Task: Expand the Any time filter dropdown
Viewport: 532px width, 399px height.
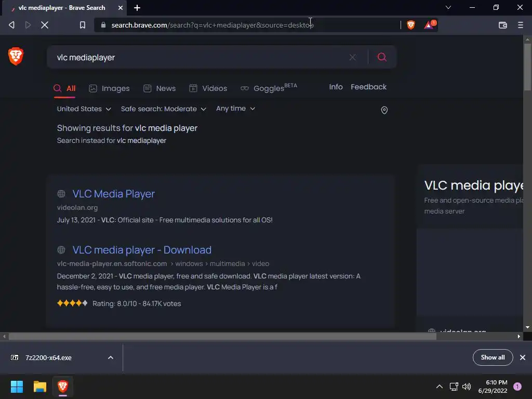Action: pyautogui.click(x=235, y=108)
